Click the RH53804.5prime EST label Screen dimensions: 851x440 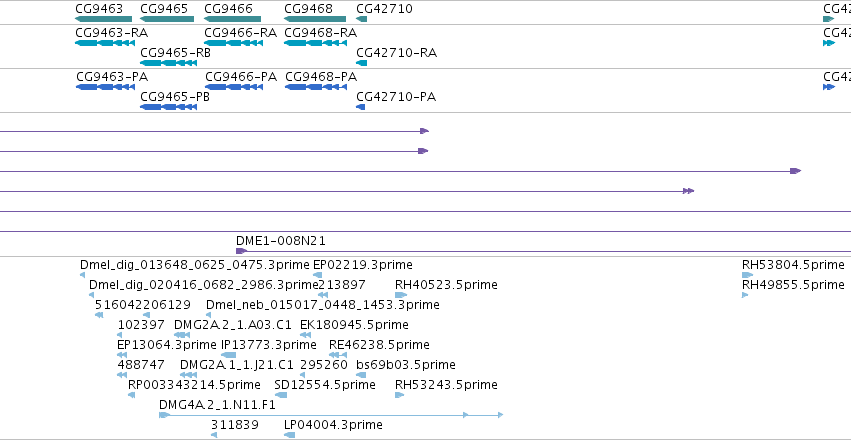pos(793,265)
